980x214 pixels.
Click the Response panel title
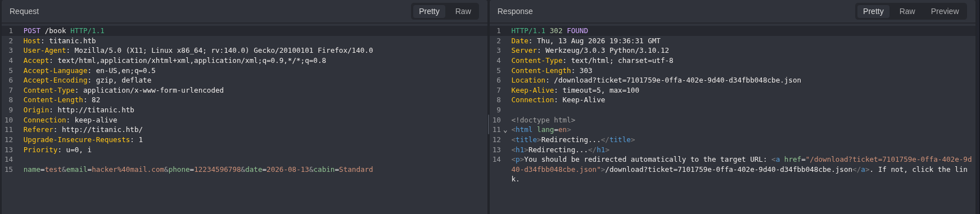514,11
